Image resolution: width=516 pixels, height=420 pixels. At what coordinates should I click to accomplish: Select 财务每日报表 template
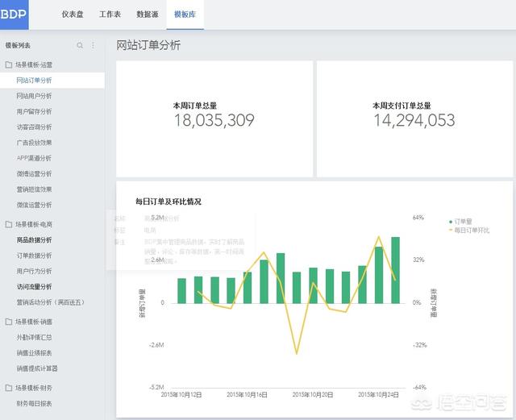point(34,403)
